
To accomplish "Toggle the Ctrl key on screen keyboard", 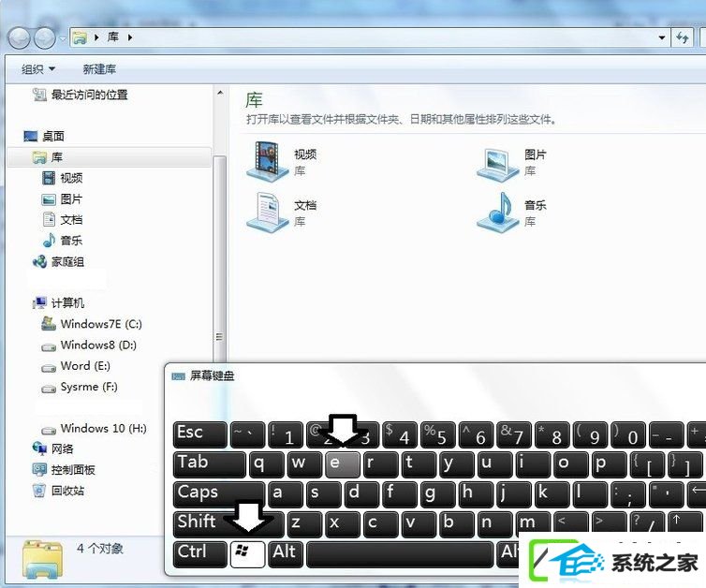I will tap(200, 554).
